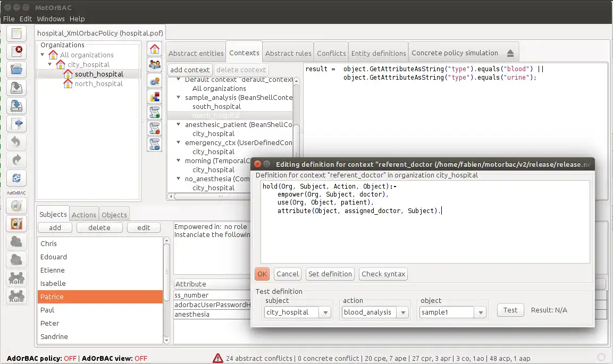
Task: Click the eject triangle icon beside the tabs
Action: click(510, 53)
